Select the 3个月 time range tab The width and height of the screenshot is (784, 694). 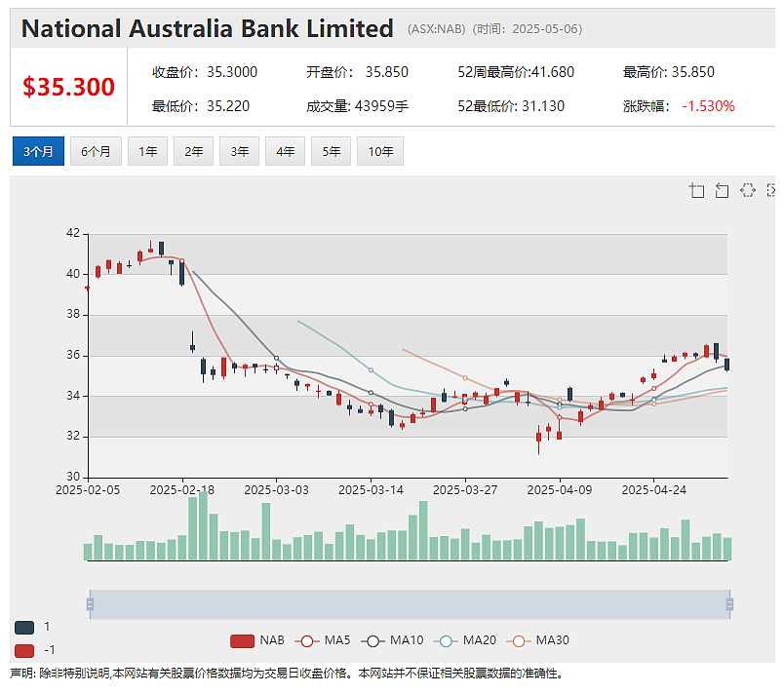point(38,151)
